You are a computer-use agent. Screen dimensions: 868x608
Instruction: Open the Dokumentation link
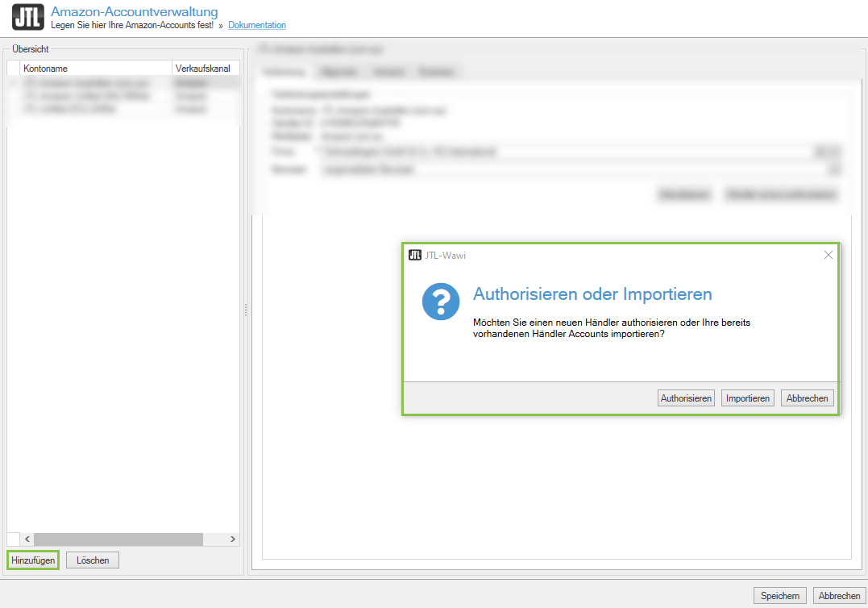pyautogui.click(x=256, y=26)
